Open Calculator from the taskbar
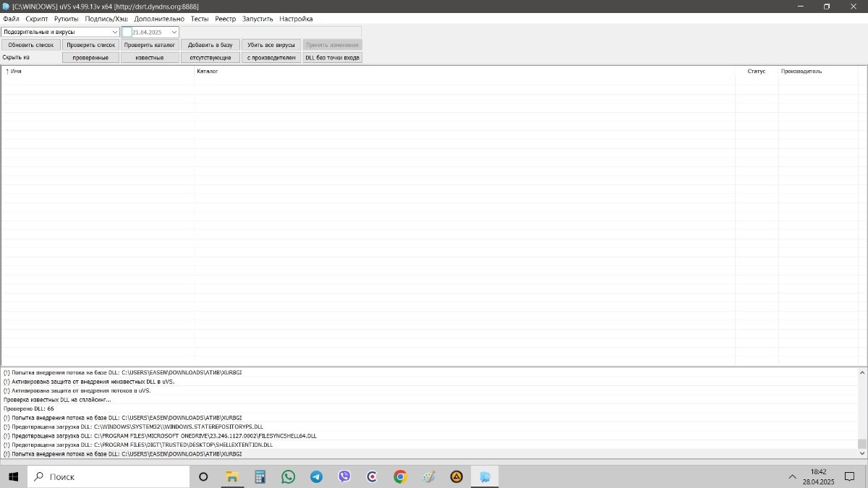 (x=260, y=476)
